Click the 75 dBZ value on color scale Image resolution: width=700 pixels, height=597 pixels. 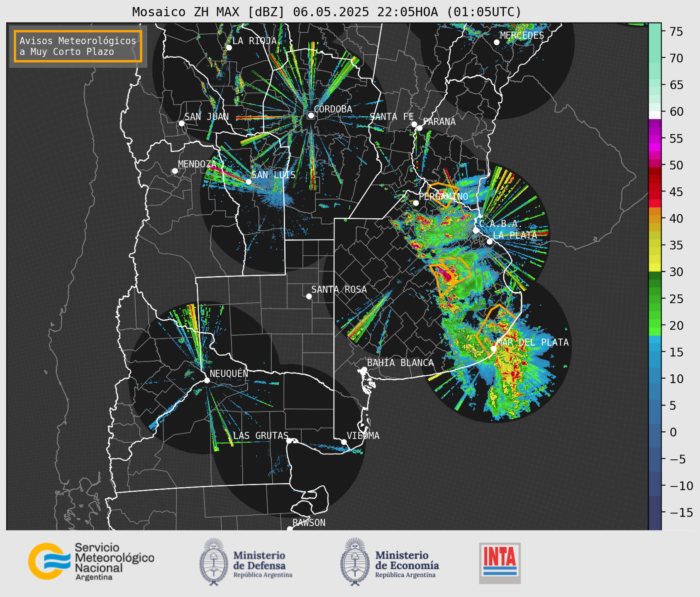(676, 32)
